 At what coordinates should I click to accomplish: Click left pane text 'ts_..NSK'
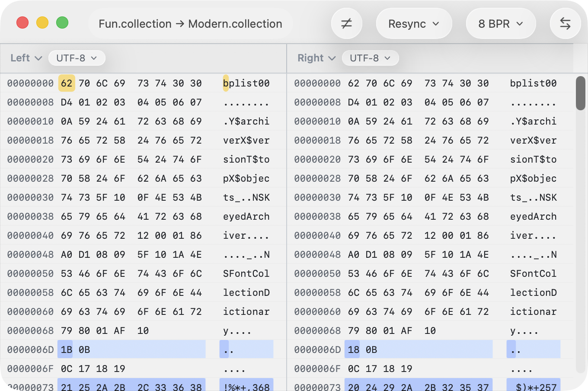click(x=246, y=197)
